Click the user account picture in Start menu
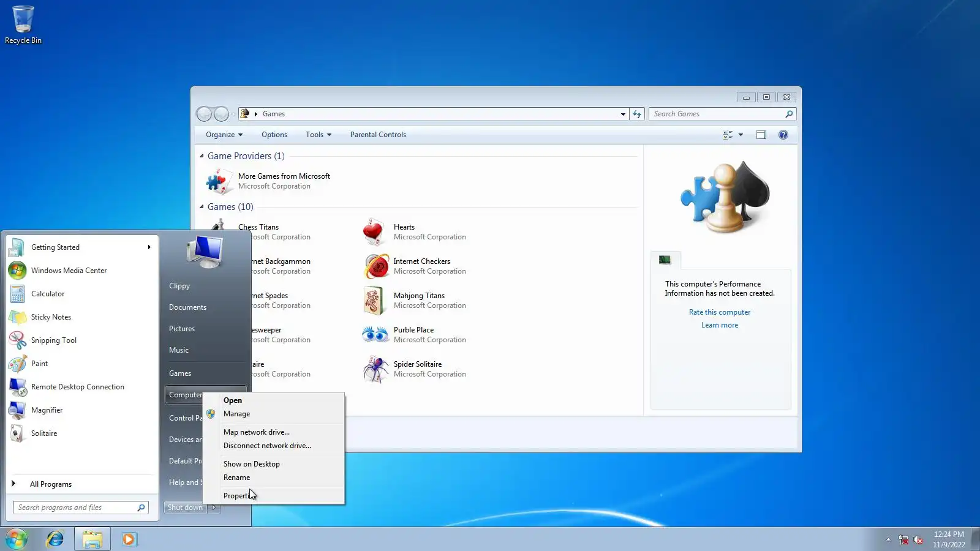Viewport: 980px width, 551px height. point(205,252)
